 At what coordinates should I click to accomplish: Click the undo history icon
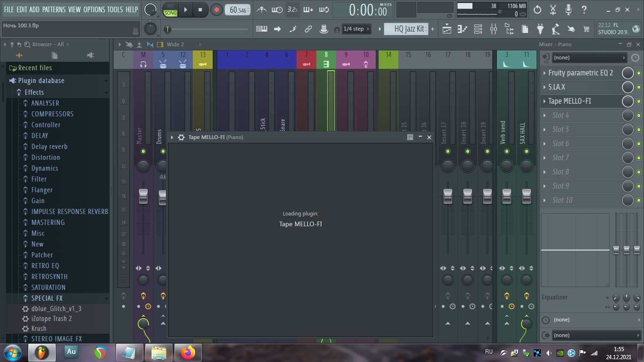tap(537, 9)
